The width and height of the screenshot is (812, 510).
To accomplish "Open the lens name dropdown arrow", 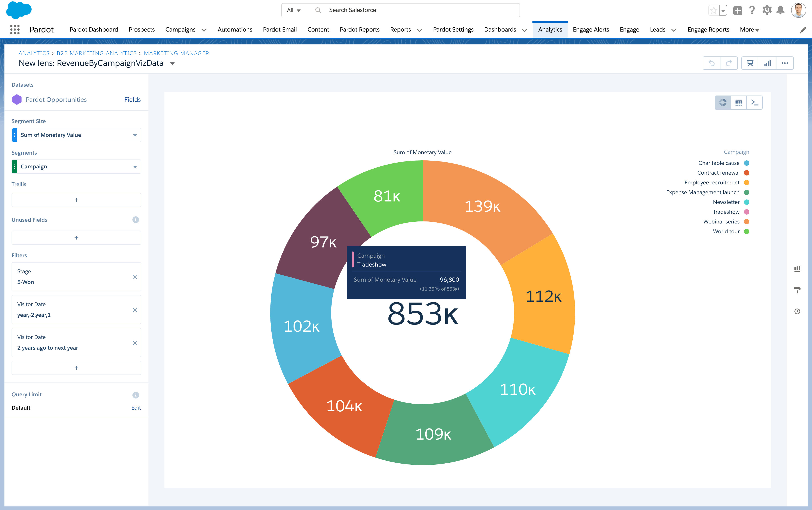I will (172, 63).
